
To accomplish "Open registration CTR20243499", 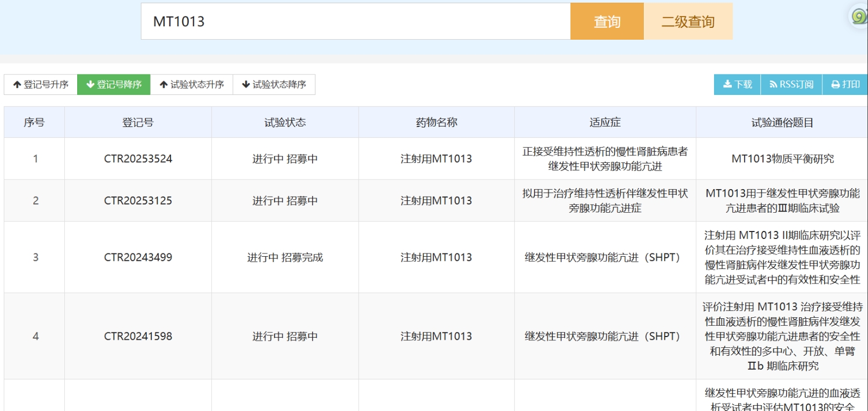I will [x=138, y=257].
